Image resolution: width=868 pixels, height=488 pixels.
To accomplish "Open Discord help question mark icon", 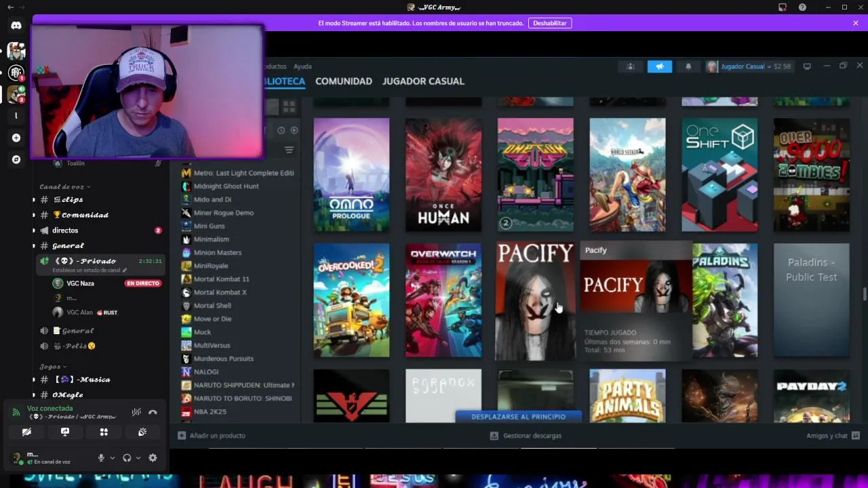I will tap(803, 7).
